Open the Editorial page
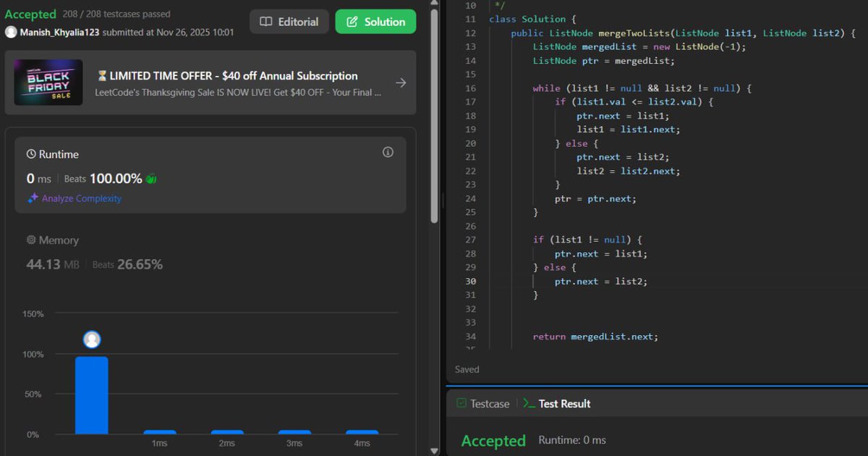Viewport: 868px width, 456px height. pos(289,22)
